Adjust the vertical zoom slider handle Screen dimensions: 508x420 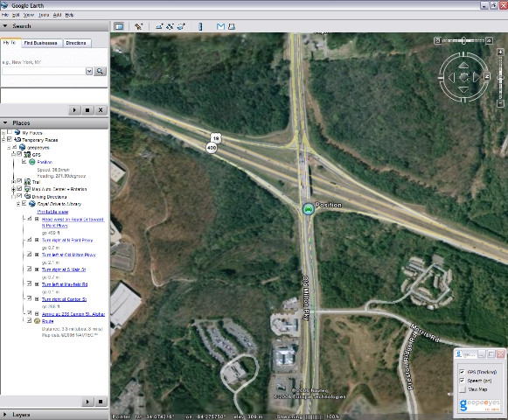coord(500,78)
